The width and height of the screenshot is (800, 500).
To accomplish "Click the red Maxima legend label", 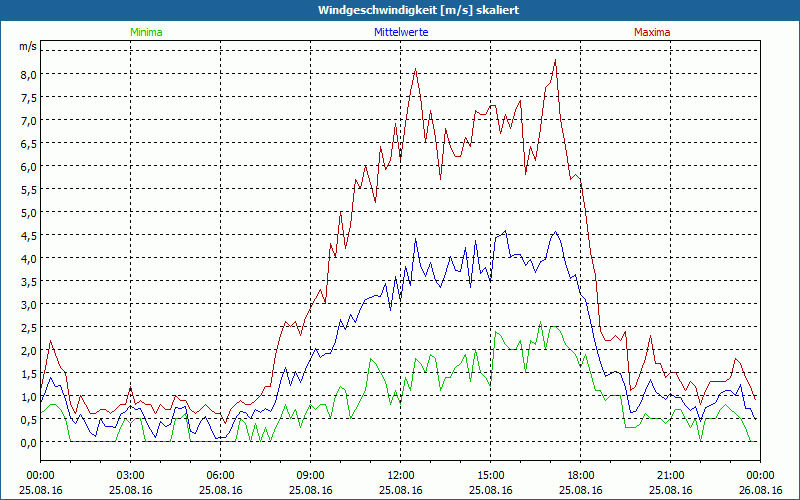I will click(652, 32).
